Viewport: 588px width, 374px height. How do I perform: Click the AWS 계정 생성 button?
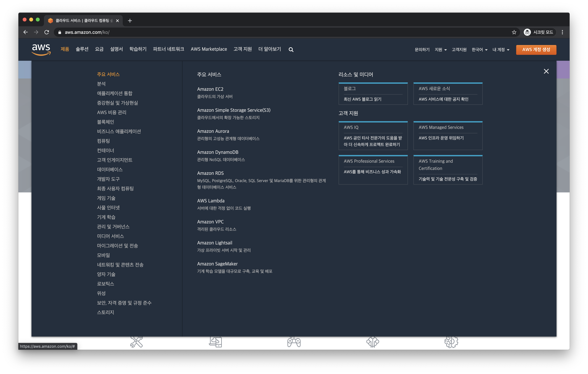point(536,50)
